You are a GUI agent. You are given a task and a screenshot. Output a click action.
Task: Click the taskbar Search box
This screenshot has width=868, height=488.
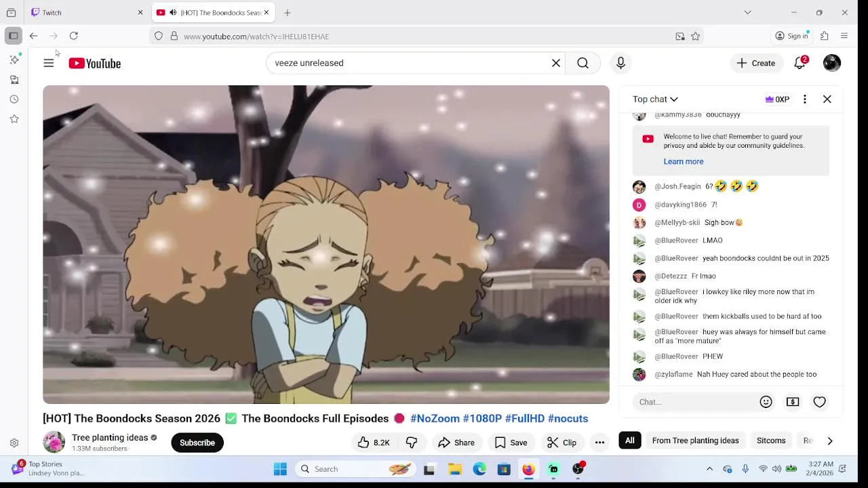pos(357,469)
